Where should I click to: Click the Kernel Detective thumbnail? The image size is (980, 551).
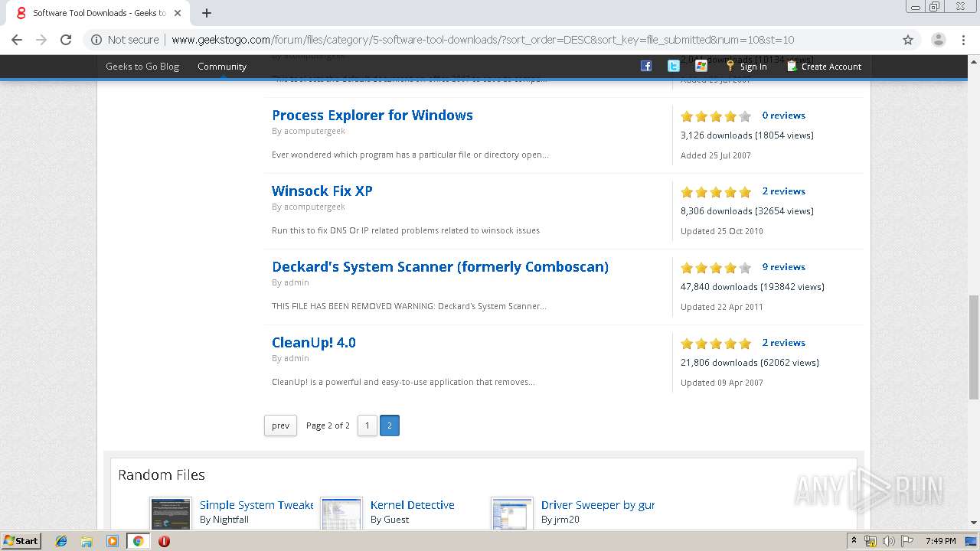point(341,514)
